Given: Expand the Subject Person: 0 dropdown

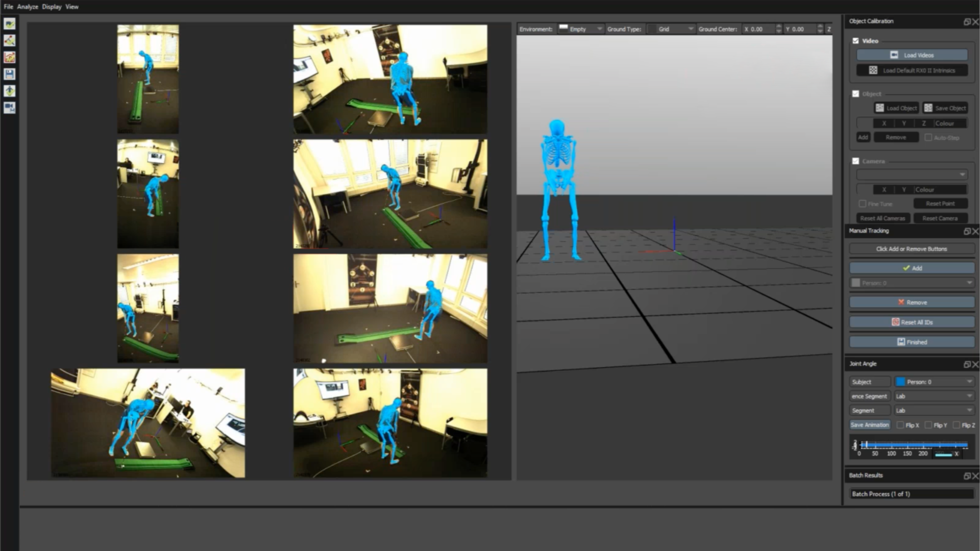Looking at the screenshot, I should 934,382.
